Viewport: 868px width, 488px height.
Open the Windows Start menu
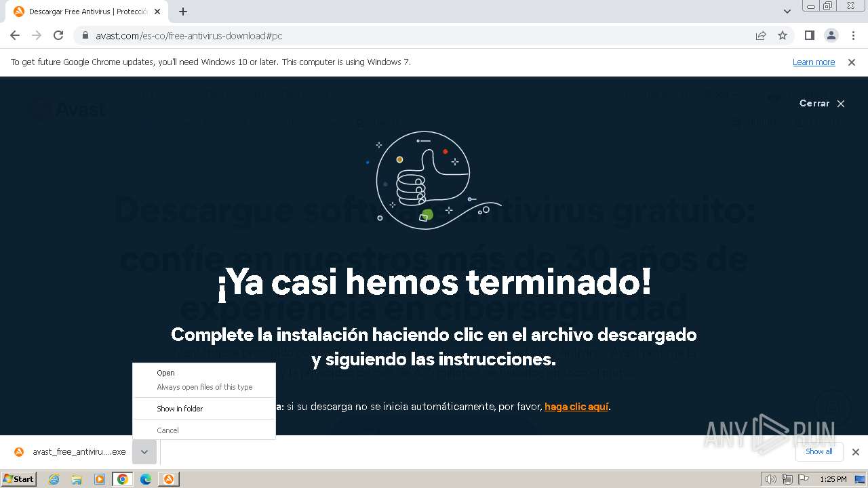point(19,479)
